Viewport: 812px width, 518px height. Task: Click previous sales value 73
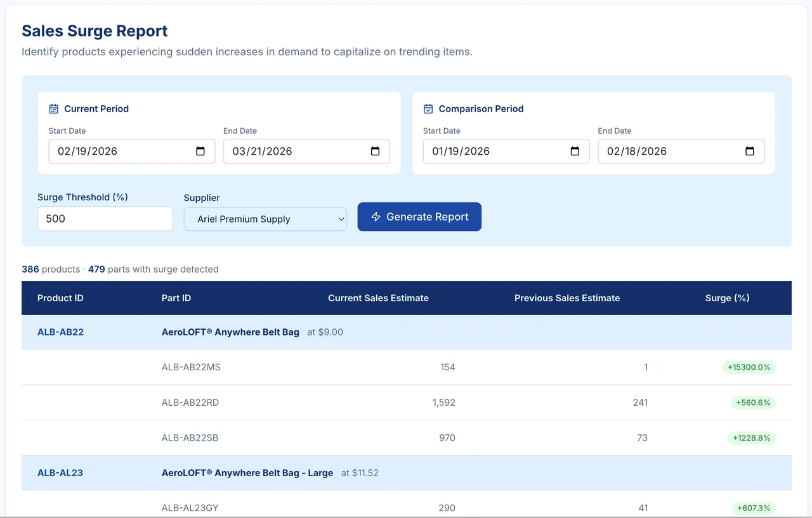(643, 438)
